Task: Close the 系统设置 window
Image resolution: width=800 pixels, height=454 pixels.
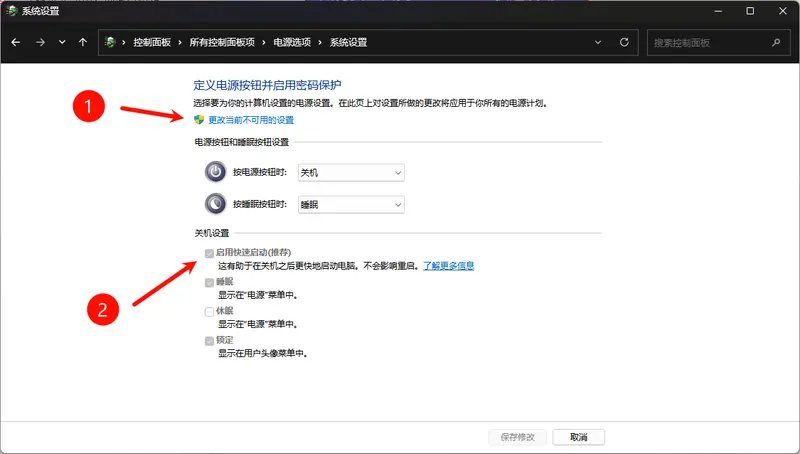Action: tap(783, 11)
